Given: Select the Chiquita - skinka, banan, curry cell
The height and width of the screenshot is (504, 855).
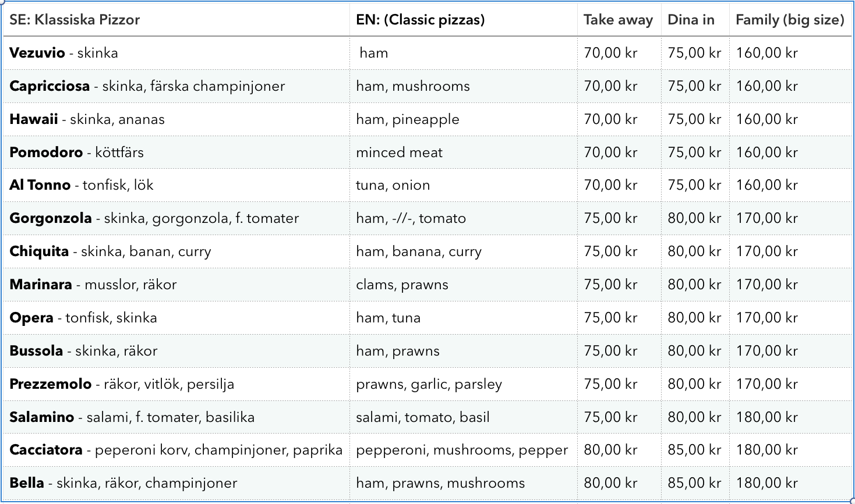Looking at the screenshot, I should [x=110, y=251].
